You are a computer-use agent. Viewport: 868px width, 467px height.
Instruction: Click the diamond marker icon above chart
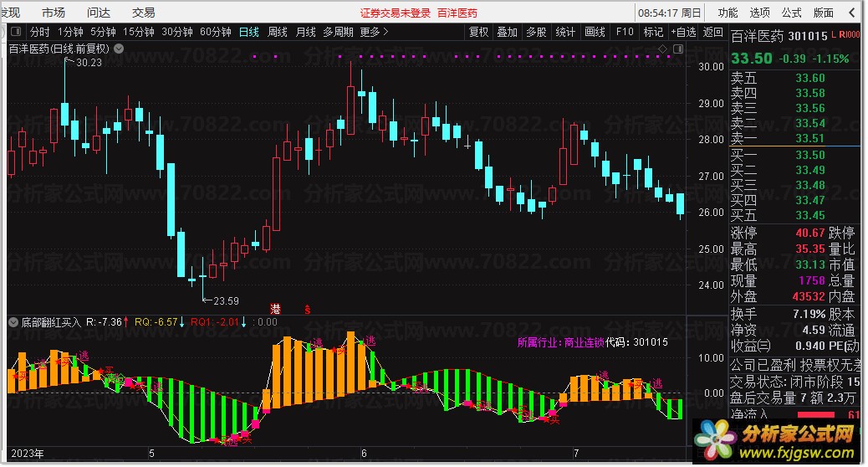pyautogui.click(x=662, y=49)
